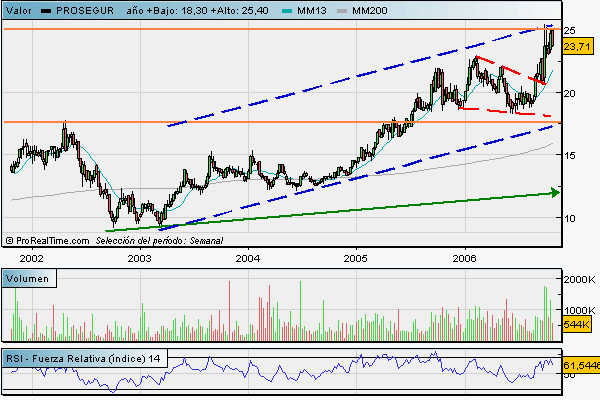Click the 544K current volume tag
600x400 pixels.
577,325
